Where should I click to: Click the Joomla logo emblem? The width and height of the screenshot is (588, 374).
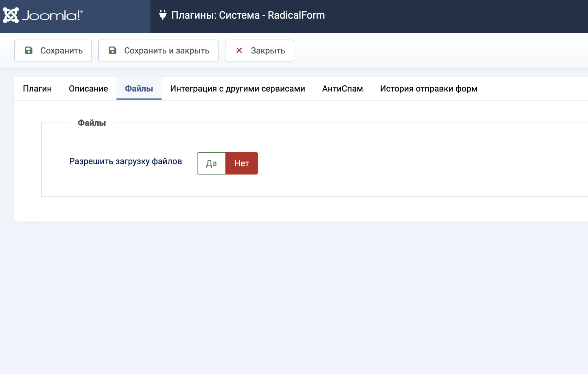pyautogui.click(x=11, y=15)
